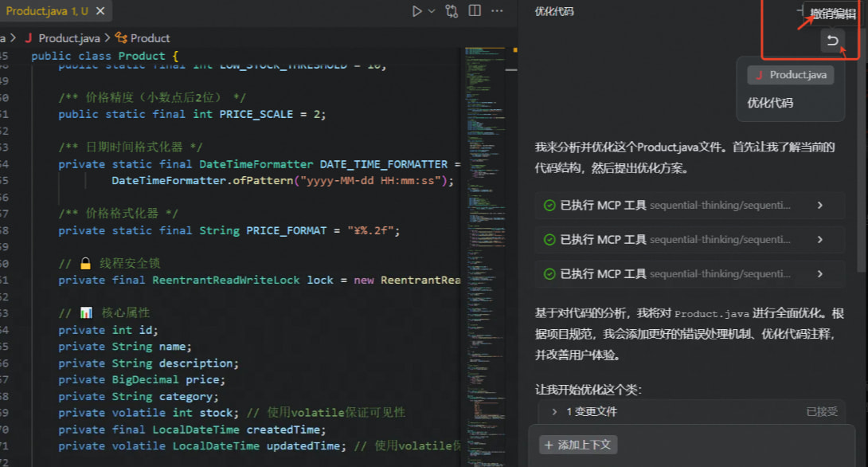Close the Product.java editor tab
This screenshot has height=467, width=868.
[100, 10]
